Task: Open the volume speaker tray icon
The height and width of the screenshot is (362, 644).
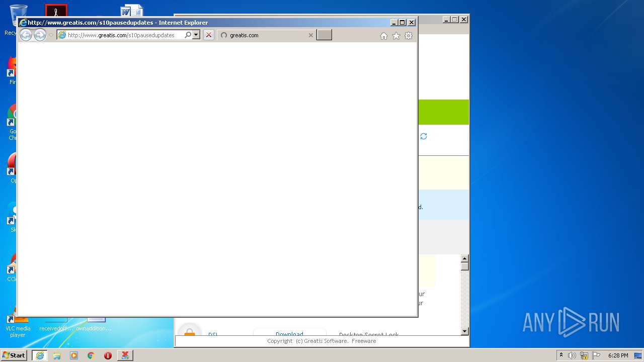Action: tap(572, 355)
